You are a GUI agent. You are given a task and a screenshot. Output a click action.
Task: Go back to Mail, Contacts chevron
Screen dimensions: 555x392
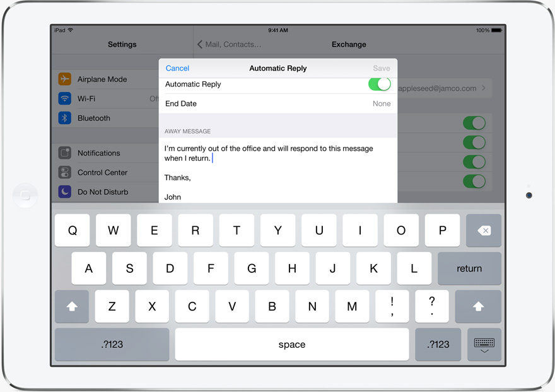coord(200,44)
